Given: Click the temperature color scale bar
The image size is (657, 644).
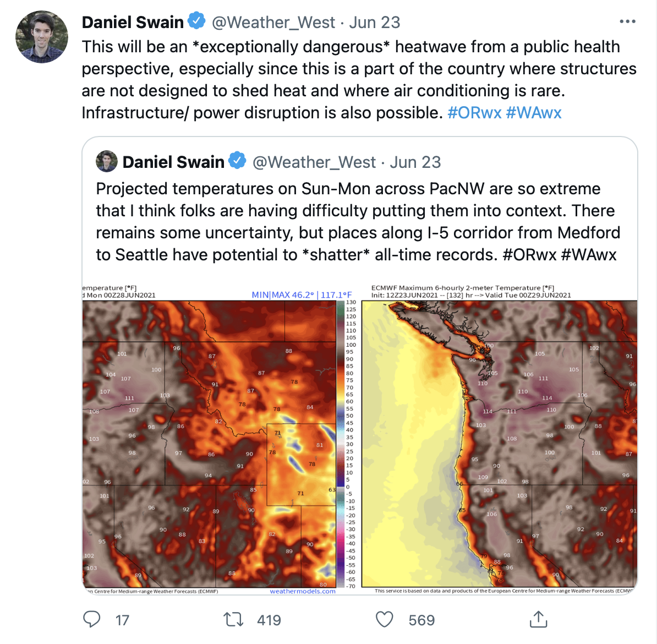Looking at the screenshot, I should coord(340,443).
